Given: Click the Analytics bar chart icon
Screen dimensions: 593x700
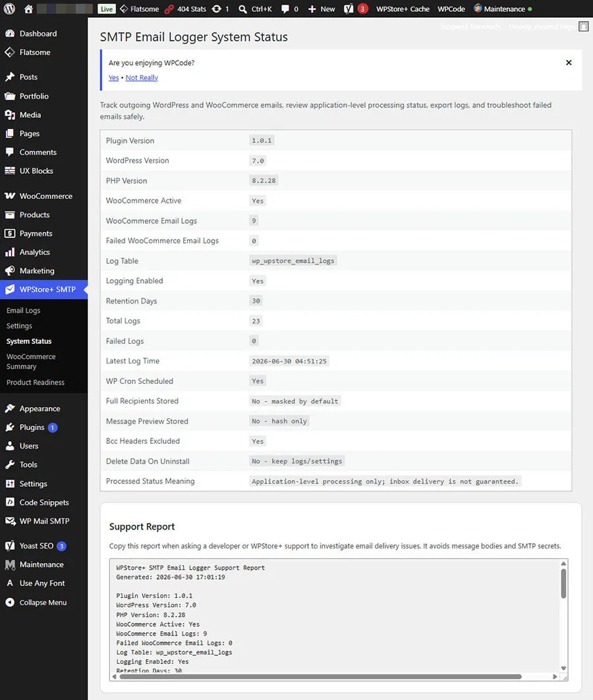Looking at the screenshot, I should 10,252.
